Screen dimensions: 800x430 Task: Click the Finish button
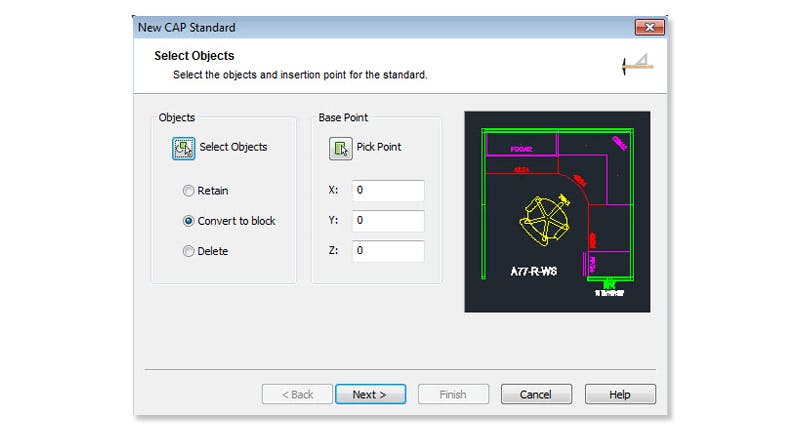(x=453, y=394)
